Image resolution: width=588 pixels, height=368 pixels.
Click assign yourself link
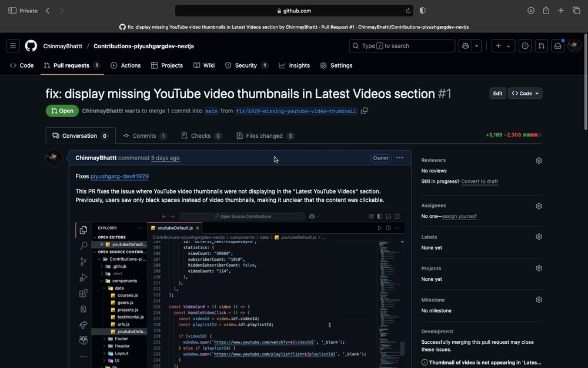[x=459, y=216]
